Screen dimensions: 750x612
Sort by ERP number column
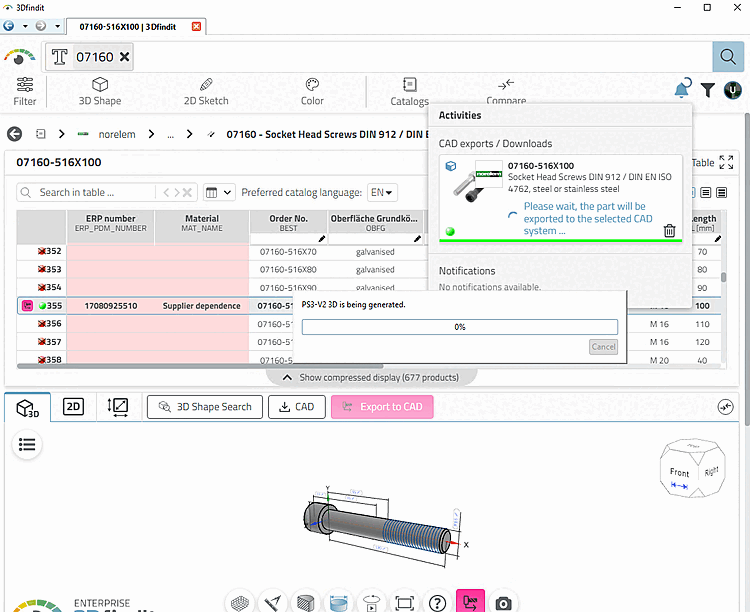pos(110,223)
